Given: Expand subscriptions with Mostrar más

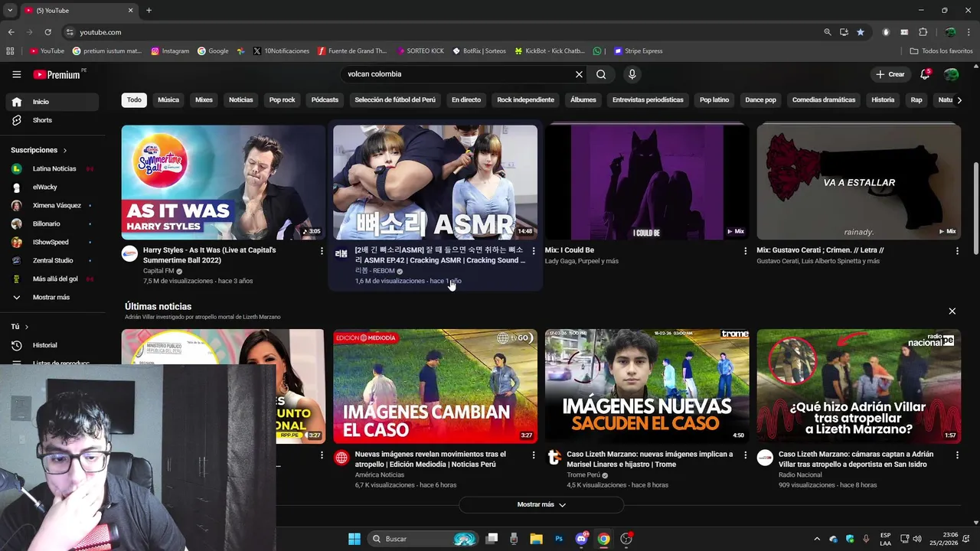Looking at the screenshot, I should (51, 297).
